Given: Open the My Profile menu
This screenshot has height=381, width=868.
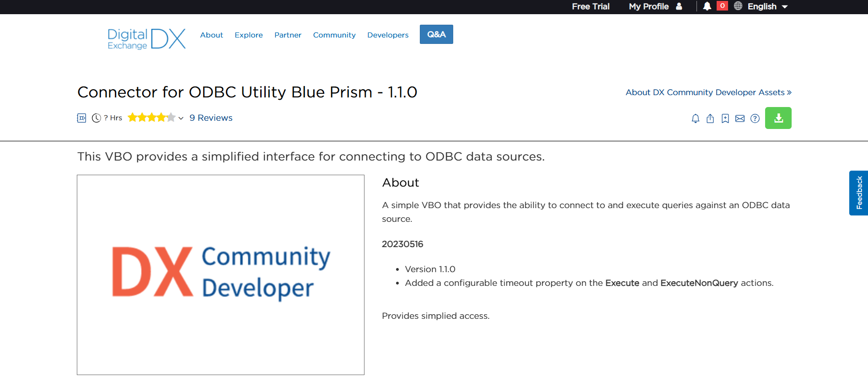Looking at the screenshot, I should pyautogui.click(x=655, y=6).
